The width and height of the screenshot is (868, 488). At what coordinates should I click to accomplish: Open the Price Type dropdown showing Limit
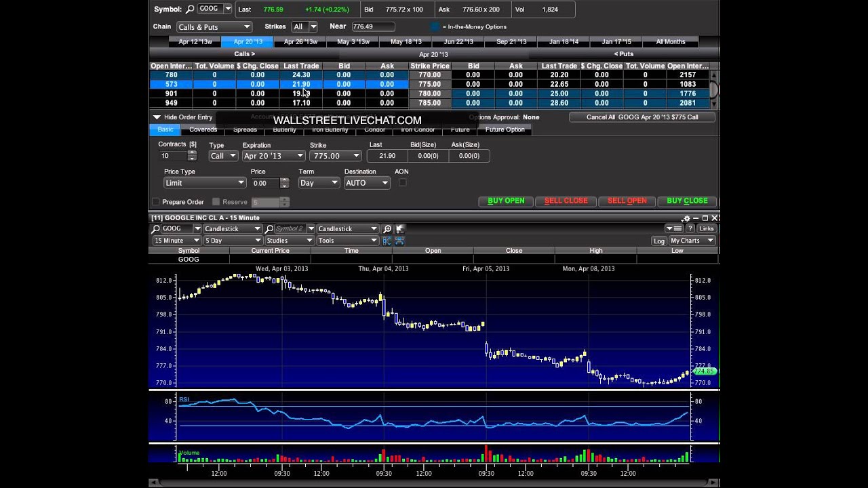point(204,183)
